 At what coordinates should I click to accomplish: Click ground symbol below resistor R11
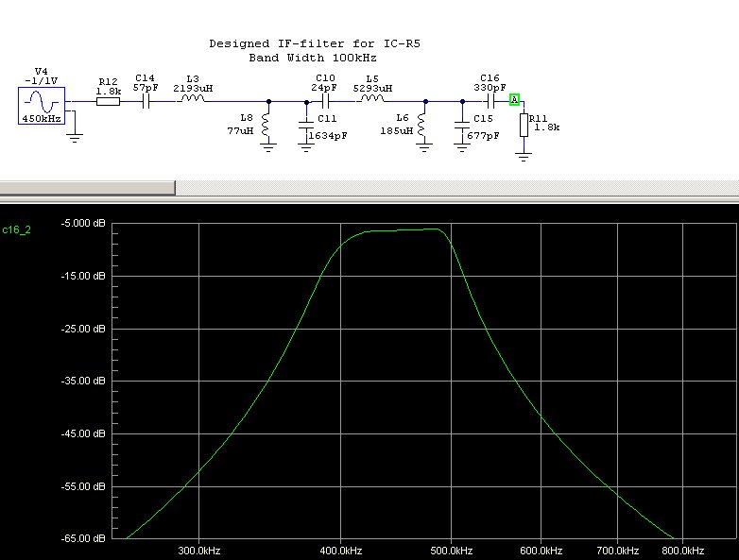tap(524, 157)
